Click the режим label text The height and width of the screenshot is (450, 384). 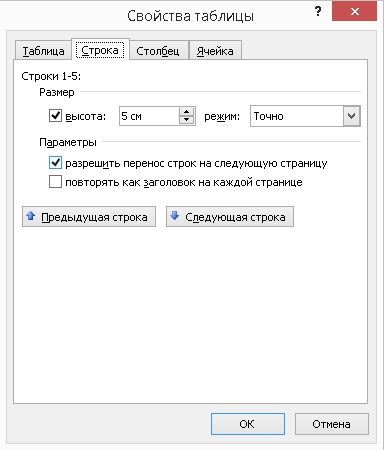[x=222, y=116]
